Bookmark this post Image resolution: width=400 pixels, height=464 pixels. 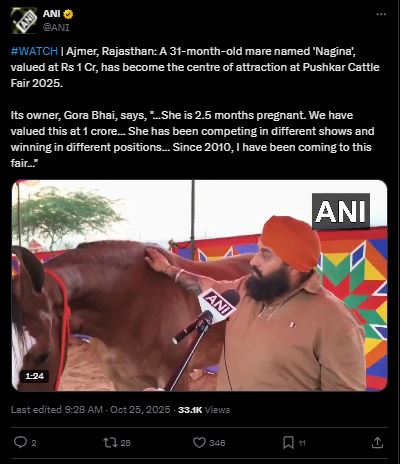coord(288,443)
